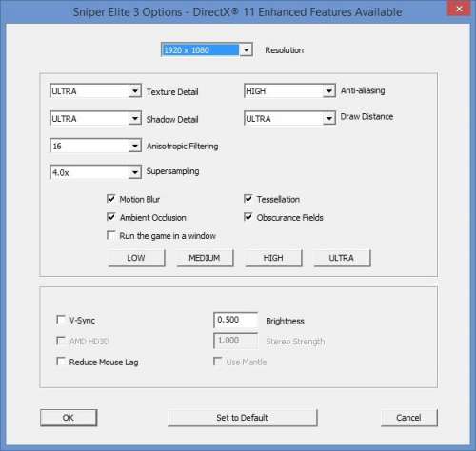Confirm settings with the OK button

(x=69, y=418)
